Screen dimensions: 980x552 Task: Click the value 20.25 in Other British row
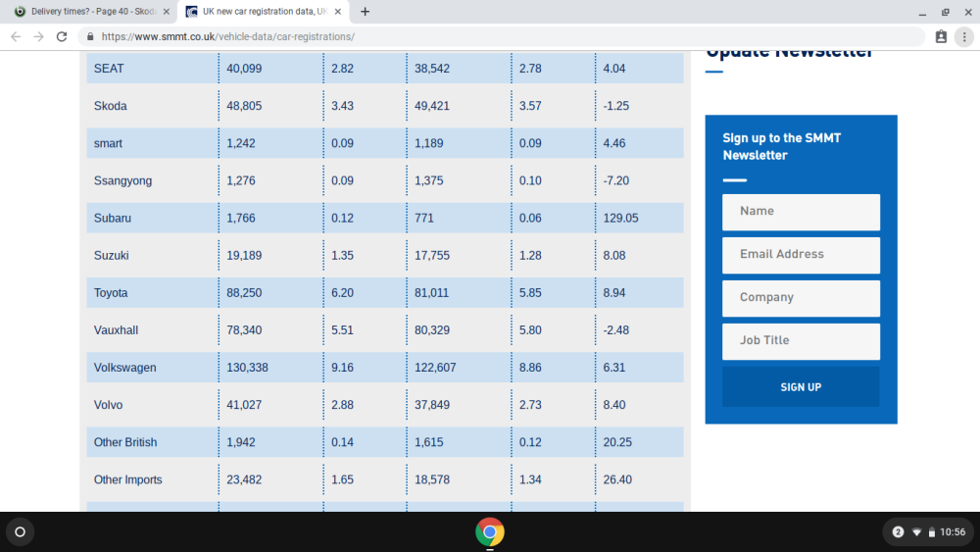[617, 442]
